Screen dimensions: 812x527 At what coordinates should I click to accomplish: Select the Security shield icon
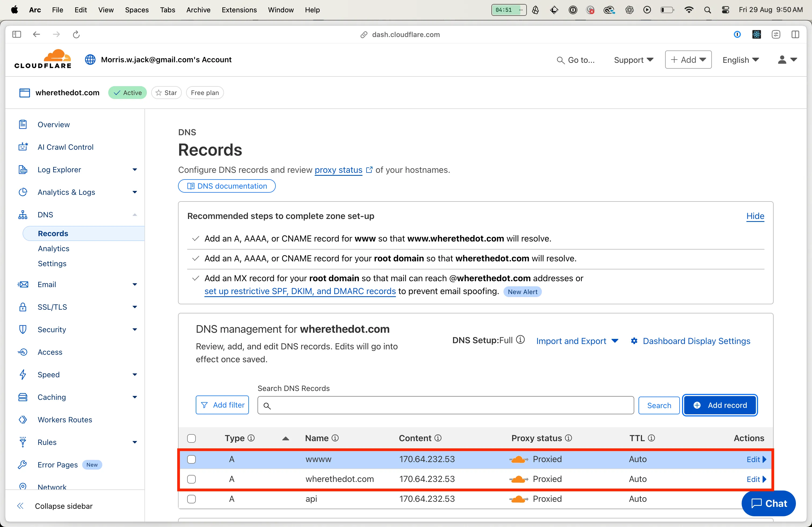click(23, 329)
